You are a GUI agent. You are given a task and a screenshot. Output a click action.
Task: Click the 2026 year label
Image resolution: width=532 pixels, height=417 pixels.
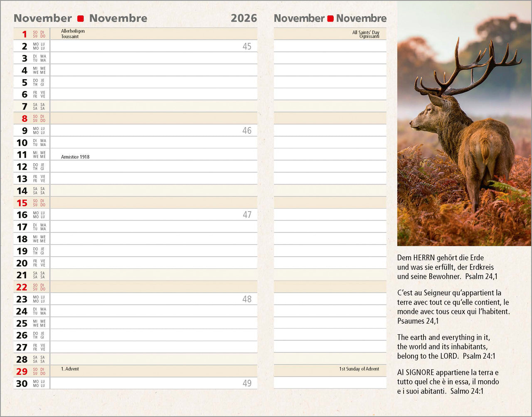tap(244, 18)
